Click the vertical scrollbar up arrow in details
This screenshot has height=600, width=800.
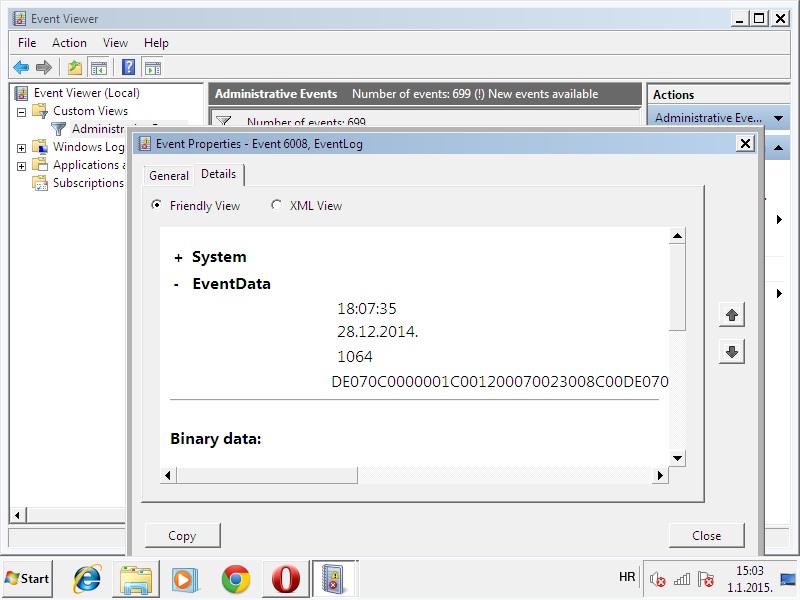(677, 236)
